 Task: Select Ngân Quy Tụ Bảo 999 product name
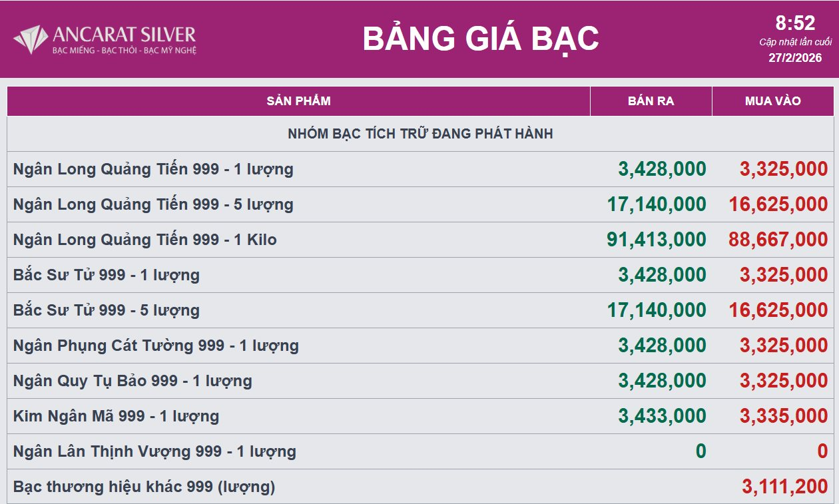click(x=133, y=381)
